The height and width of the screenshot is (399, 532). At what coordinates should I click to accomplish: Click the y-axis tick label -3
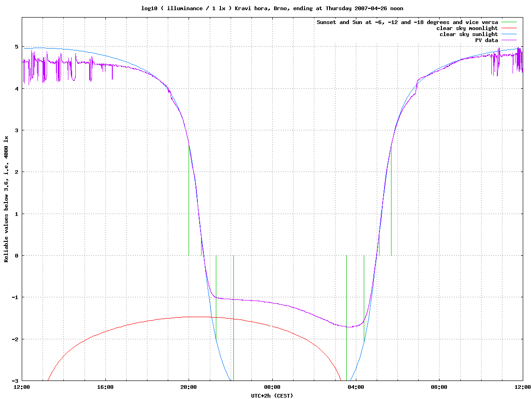point(15,381)
